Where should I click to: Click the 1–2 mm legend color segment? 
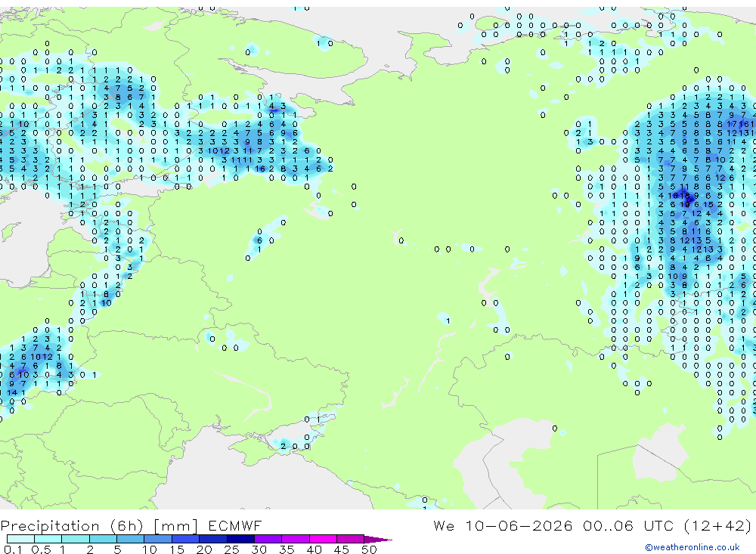pyautogui.click(x=76, y=539)
